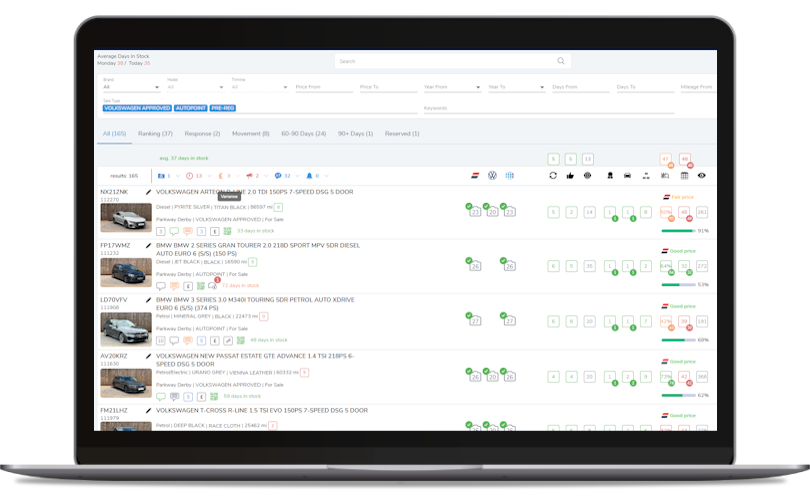The image size is (810, 499).
Task: Open the Trimline dropdown
Action: tap(259, 87)
